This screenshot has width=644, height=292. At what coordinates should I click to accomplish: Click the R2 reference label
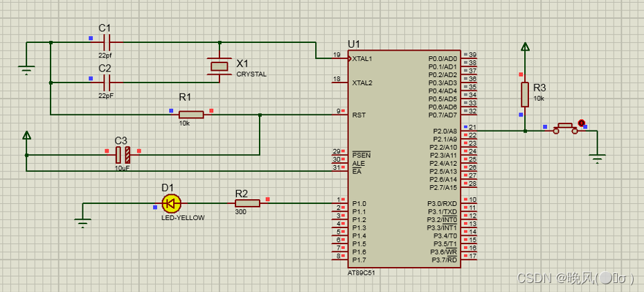click(x=242, y=193)
